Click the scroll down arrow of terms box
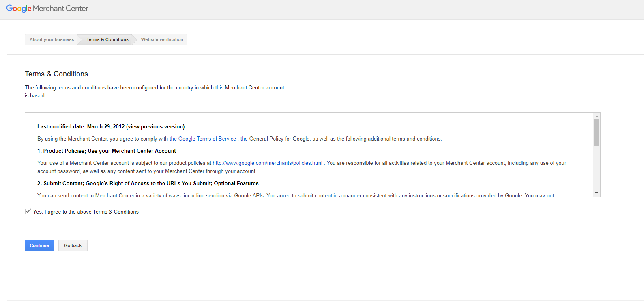 (597, 193)
